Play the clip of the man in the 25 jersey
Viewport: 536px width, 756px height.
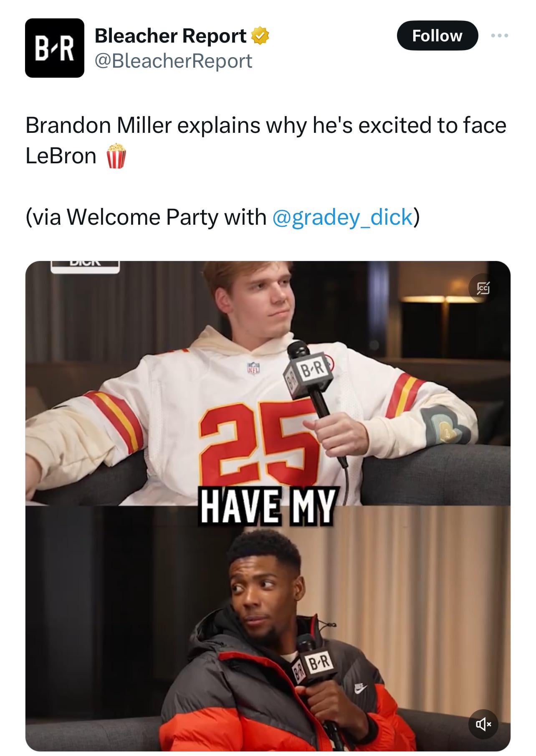(x=268, y=383)
